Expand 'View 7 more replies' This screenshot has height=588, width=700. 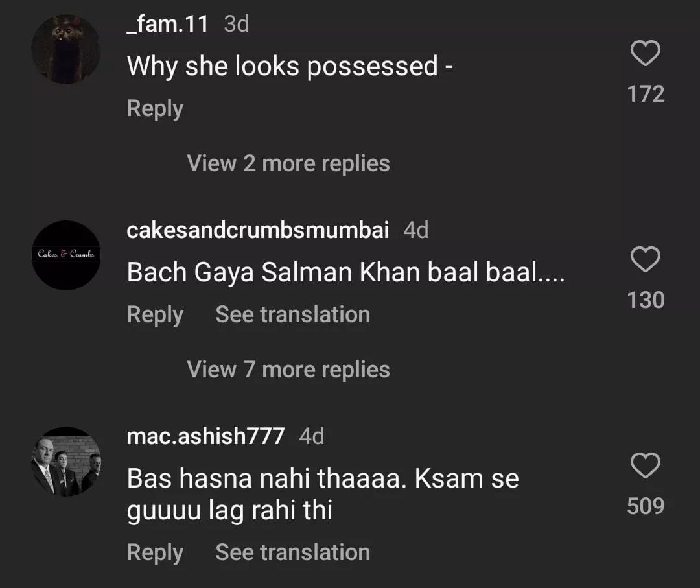click(x=288, y=370)
